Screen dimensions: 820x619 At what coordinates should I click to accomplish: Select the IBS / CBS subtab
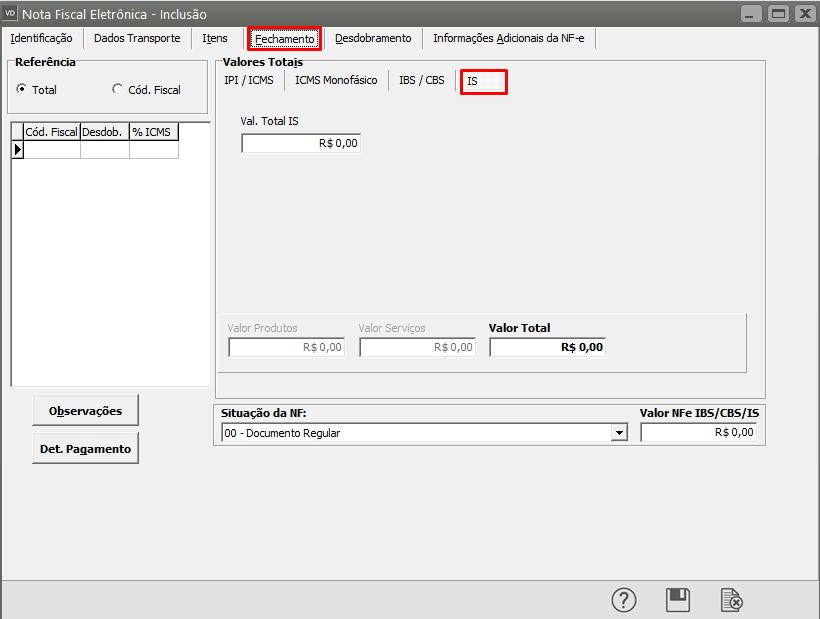(421, 80)
